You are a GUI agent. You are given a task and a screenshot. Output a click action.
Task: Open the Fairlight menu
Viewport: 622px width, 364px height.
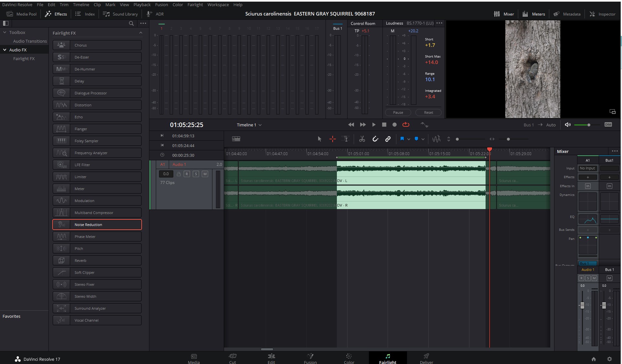click(195, 5)
